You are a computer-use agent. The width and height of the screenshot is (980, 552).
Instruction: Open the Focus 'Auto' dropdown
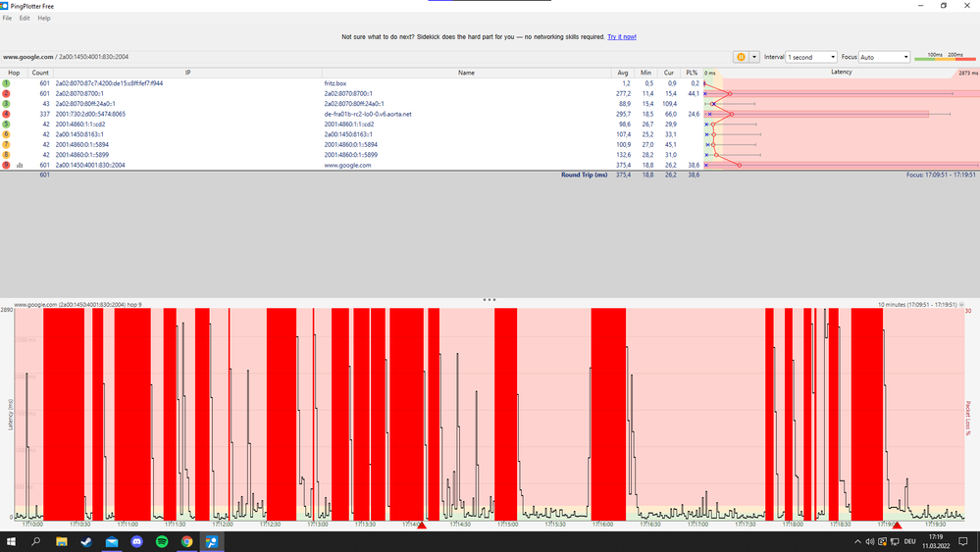tap(884, 57)
